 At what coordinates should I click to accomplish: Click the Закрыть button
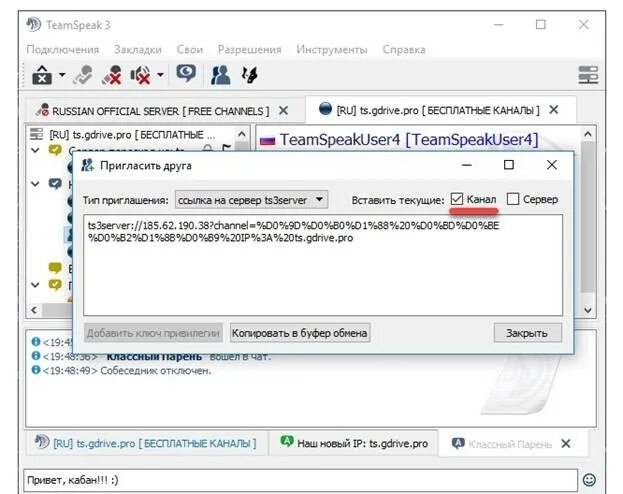pyautogui.click(x=528, y=333)
